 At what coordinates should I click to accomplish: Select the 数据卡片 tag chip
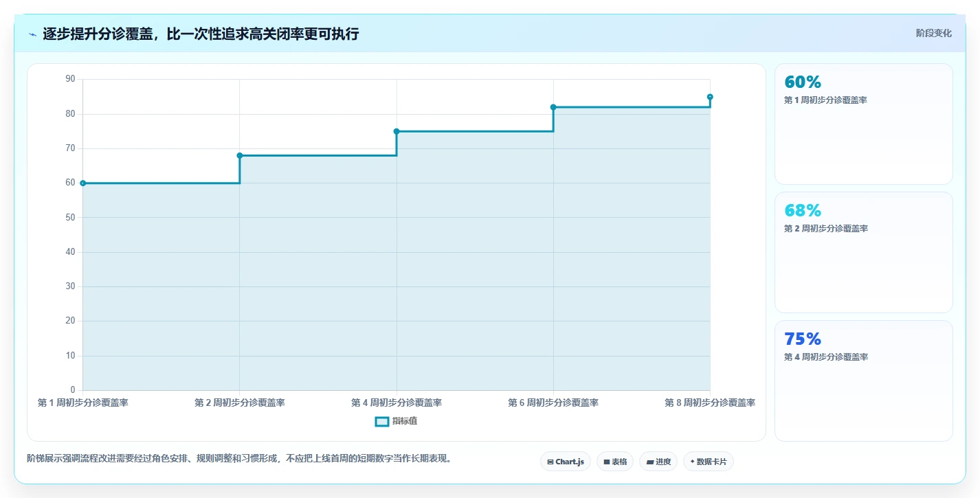click(709, 462)
